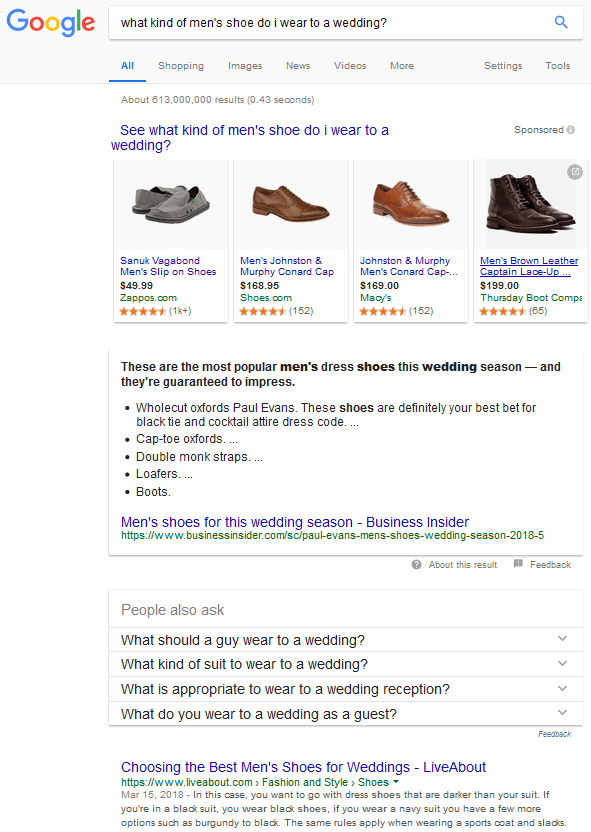The height and width of the screenshot is (832, 591).
Task: Expand "What kind of suit to wear to a wedding?"
Action: pos(345,664)
